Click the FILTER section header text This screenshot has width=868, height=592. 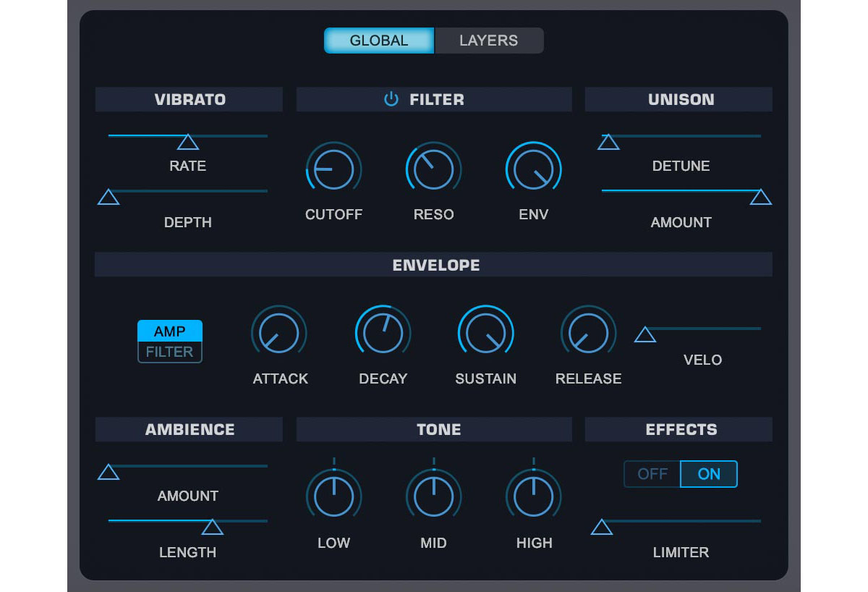(x=437, y=99)
